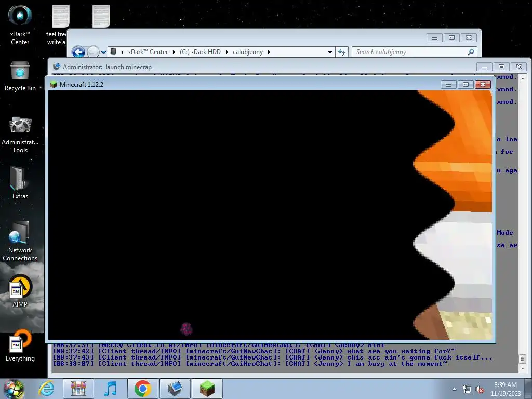Select the 'calubjenny' breadcrumb in Explorer
The width and height of the screenshot is (532, 399).
[248, 52]
